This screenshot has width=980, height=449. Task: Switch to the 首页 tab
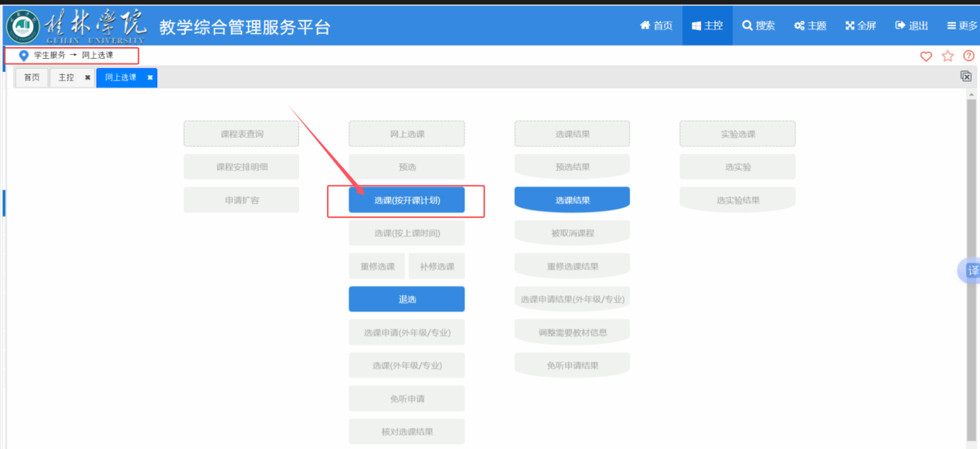(32, 77)
